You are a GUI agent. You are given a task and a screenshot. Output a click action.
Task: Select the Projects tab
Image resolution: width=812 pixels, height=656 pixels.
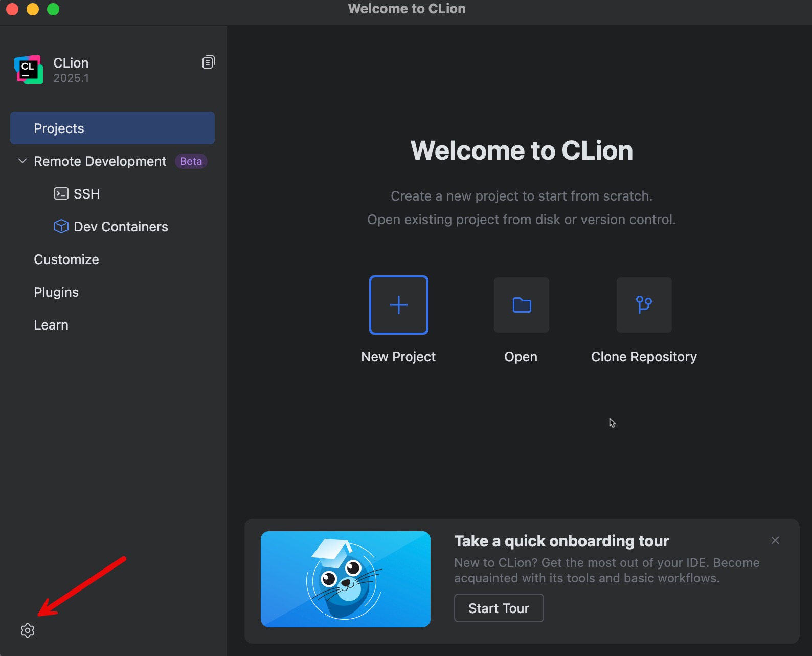click(x=112, y=128)
